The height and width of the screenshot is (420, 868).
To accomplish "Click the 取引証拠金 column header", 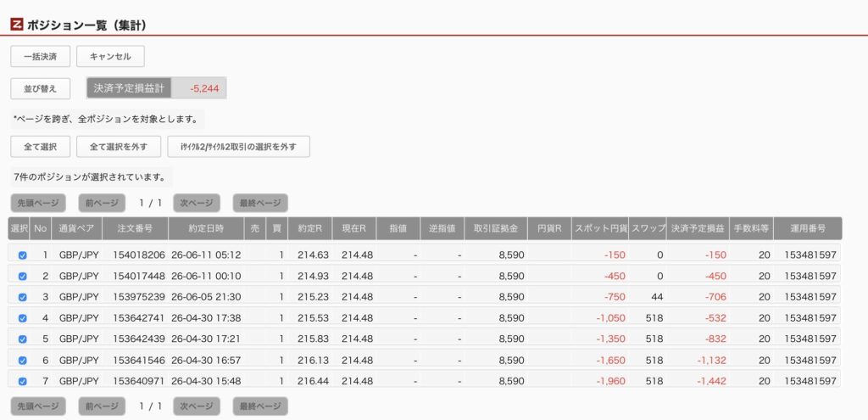I will pos(496,228).
